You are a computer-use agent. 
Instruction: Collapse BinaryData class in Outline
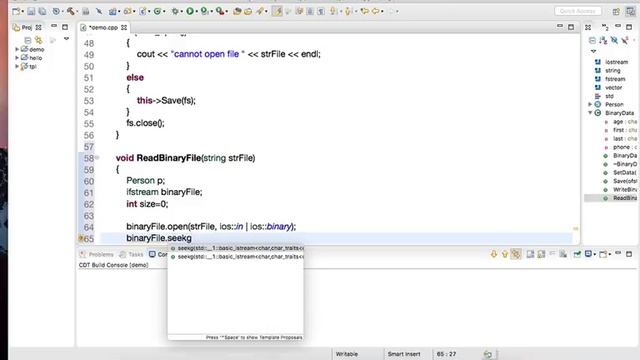tap(590, 113)
